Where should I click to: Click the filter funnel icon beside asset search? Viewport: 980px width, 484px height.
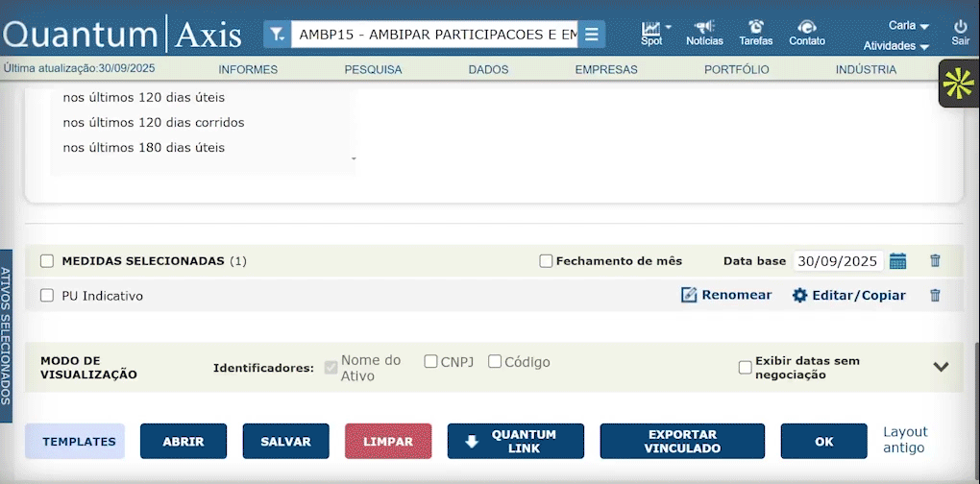point(277,35)
